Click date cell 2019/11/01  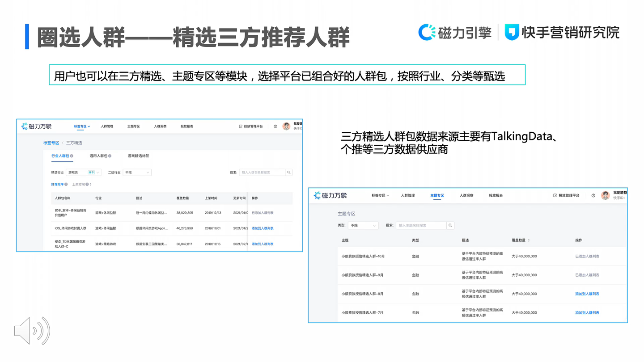click(213, 228)
